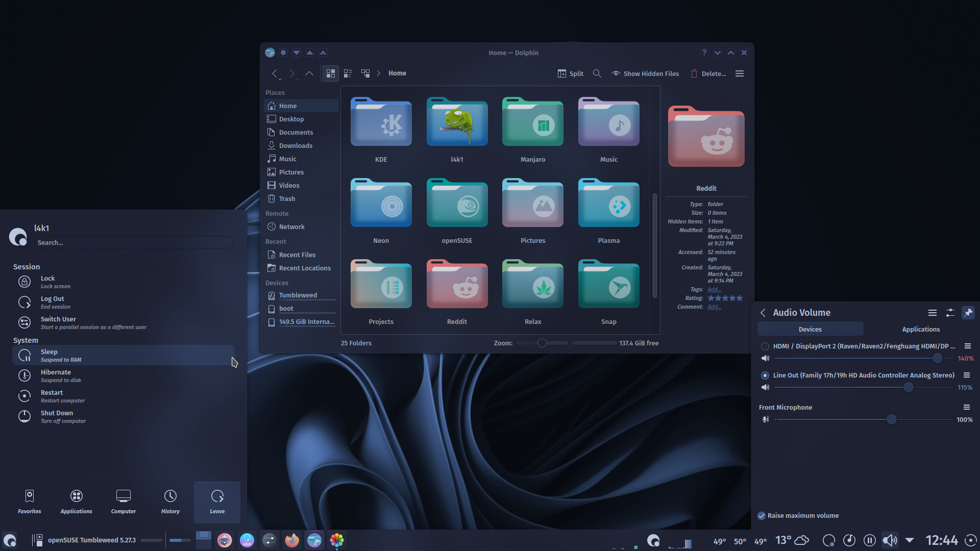Viewport: 980px width, 551px height.
Task: Select Switch User entry
Action: (123, 323)
